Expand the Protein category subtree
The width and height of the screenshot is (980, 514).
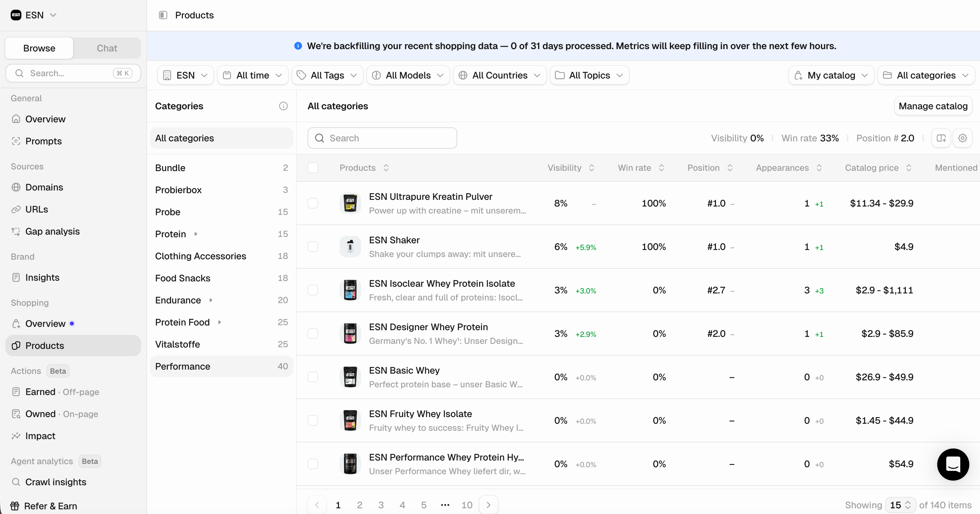coord(196,234)
